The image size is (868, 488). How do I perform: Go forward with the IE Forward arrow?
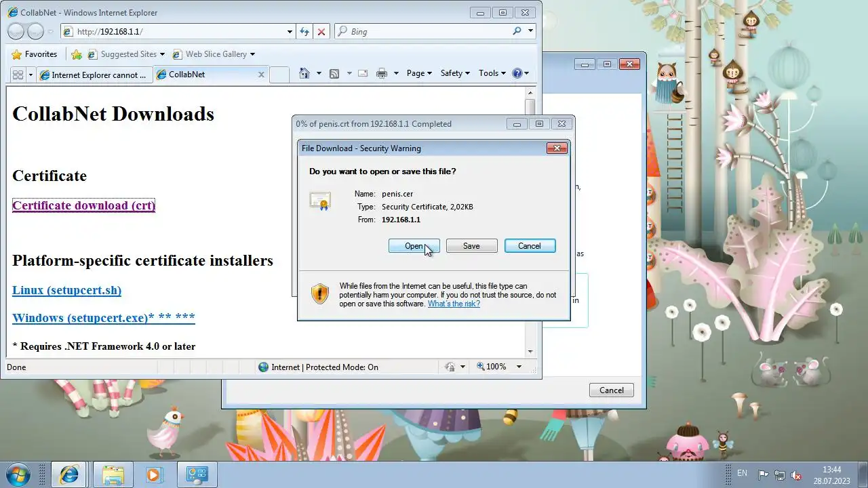[x=35, y=31]
